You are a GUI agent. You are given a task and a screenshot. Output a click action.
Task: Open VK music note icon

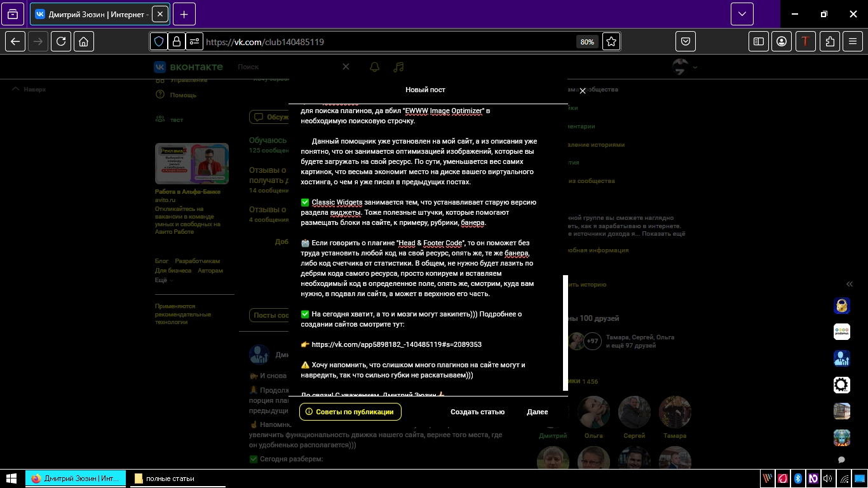click(398, 67)
